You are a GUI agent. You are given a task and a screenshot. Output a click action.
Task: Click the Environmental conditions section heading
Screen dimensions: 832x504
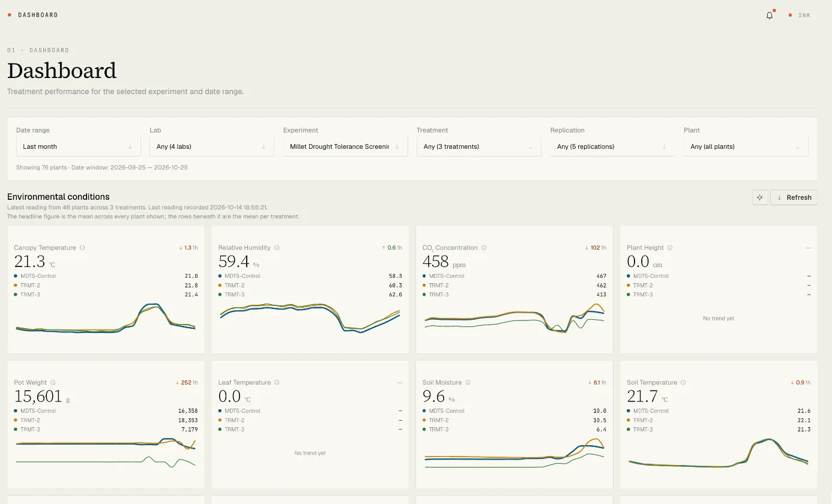tap(58, 197)
